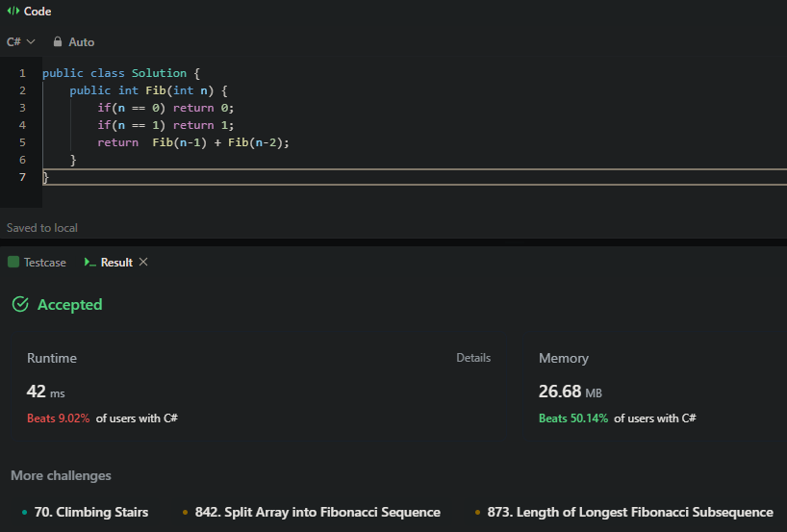Screen dimensions: 787x532
Task: Click the 42 ms runtime value
Action: pos(45,392)
